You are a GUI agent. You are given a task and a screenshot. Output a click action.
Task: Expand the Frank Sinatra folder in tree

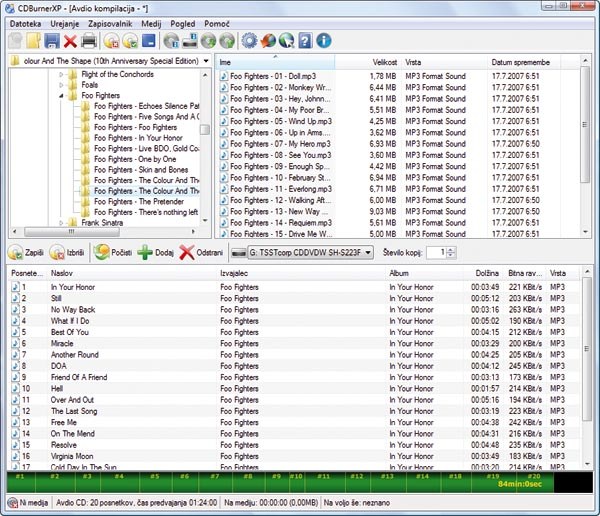[61, 223]
